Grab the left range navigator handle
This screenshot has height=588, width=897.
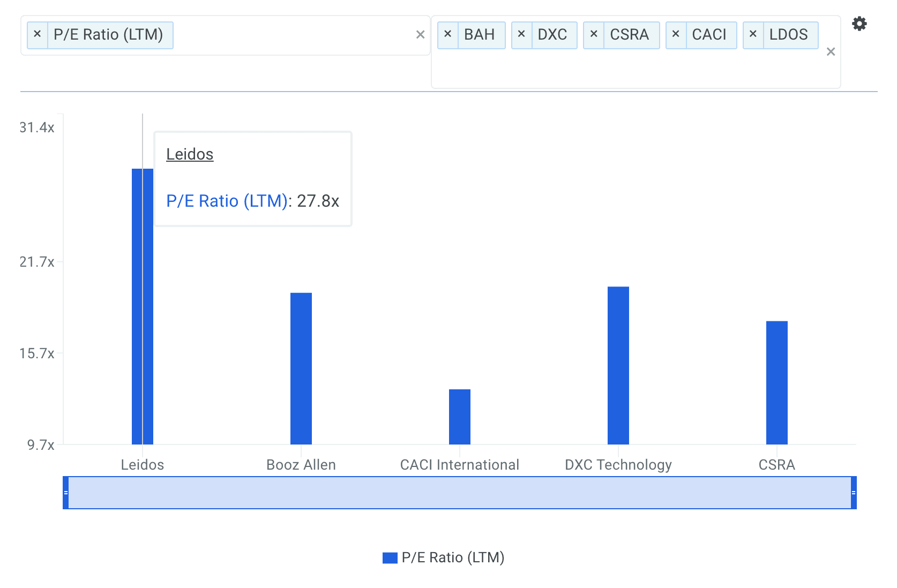point(66,493)
